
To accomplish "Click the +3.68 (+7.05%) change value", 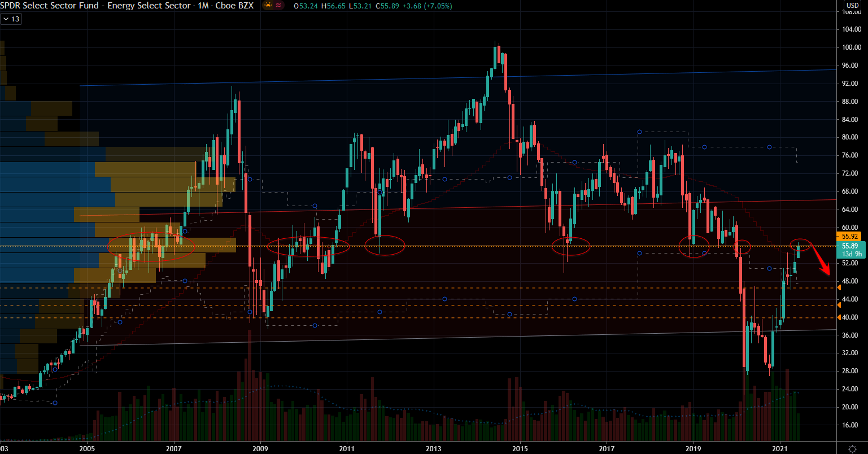I will [426, 6].
